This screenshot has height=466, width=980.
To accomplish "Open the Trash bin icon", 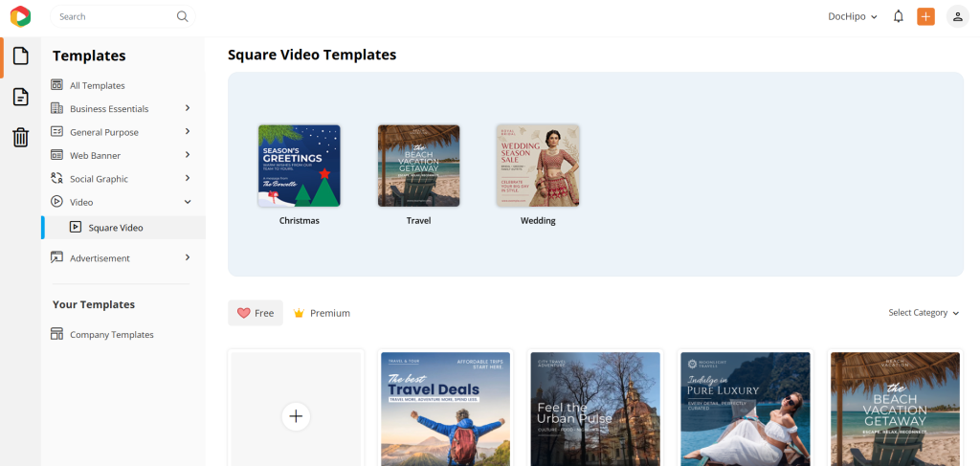I will tap(21, 137).
